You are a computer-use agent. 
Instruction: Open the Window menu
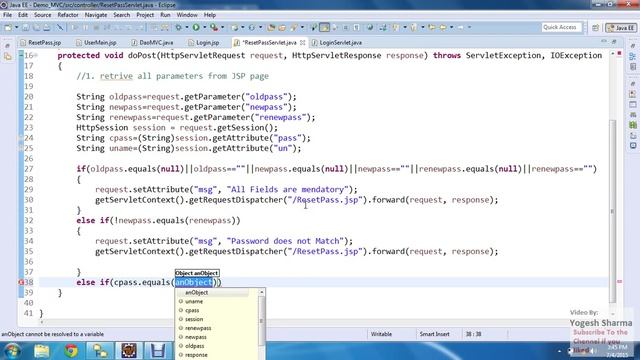(187, 15)
